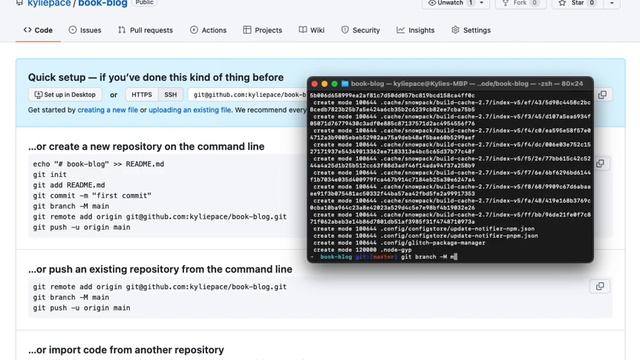
Task: Click '...or create a new repository' heading
Action: pyautogui.click(x=146, y=147)
